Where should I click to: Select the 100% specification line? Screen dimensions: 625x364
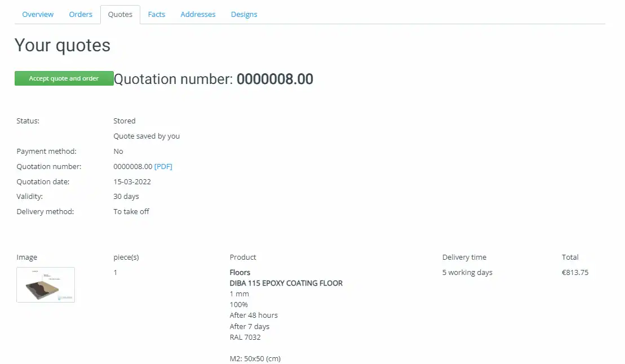(x=238, y=305)
